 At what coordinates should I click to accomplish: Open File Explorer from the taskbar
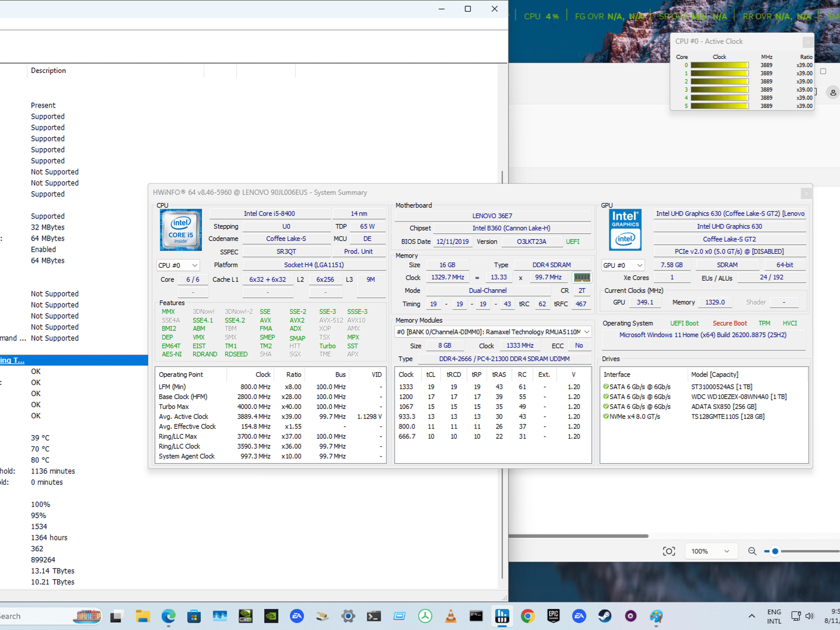click(142, 616)
